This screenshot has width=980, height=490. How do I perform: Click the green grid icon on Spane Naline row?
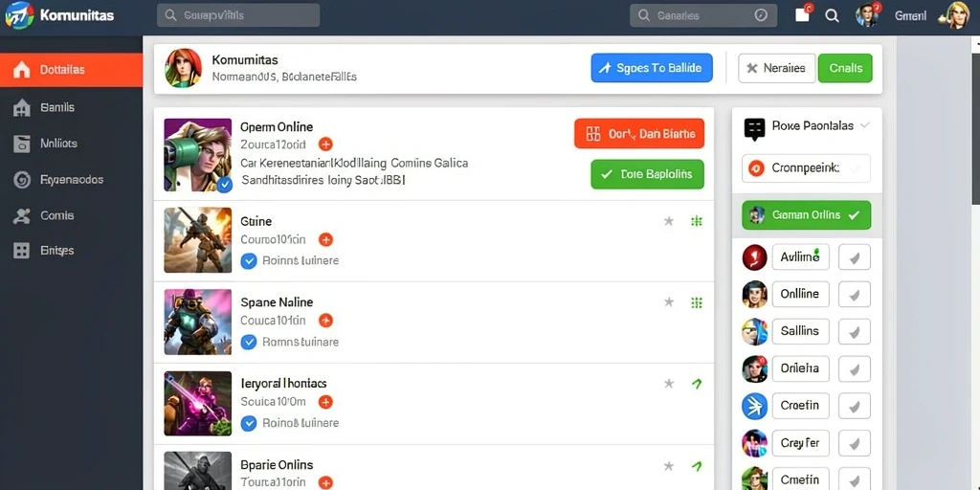click(x=697, y=302)
